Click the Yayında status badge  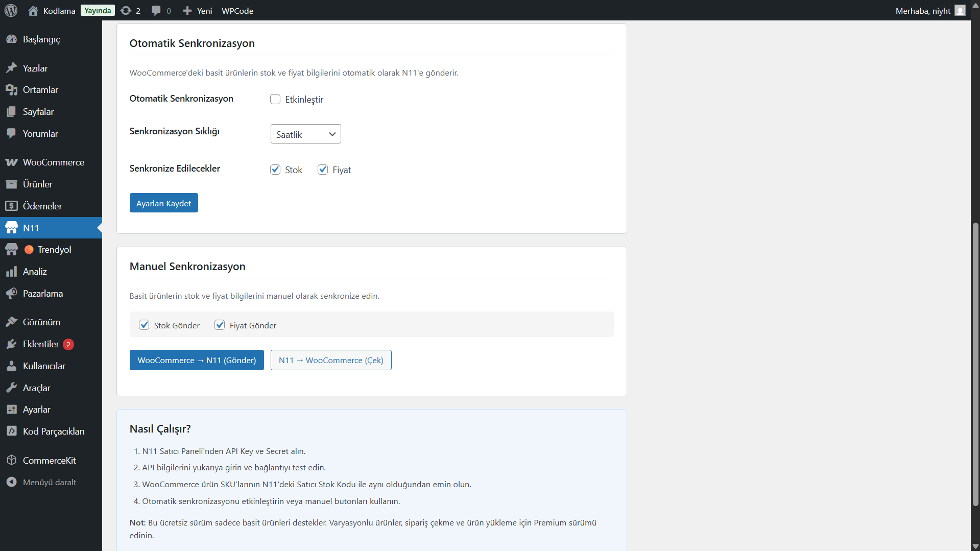98,11
